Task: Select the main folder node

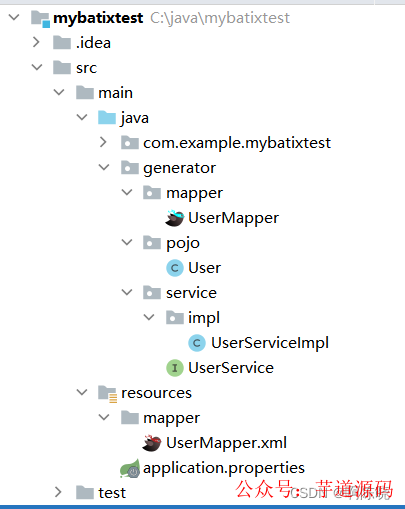Action: pyautogui.click(x=115, y=93)
